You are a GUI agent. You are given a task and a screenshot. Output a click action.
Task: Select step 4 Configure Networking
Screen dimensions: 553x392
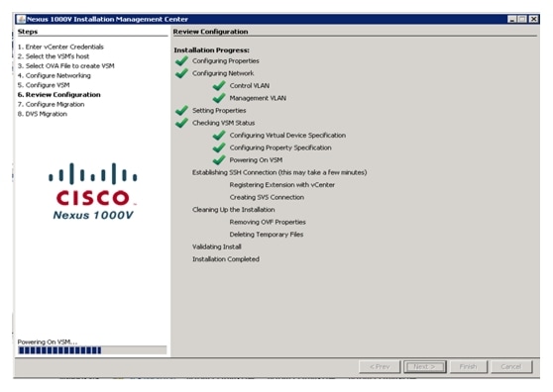pos(54,75)
